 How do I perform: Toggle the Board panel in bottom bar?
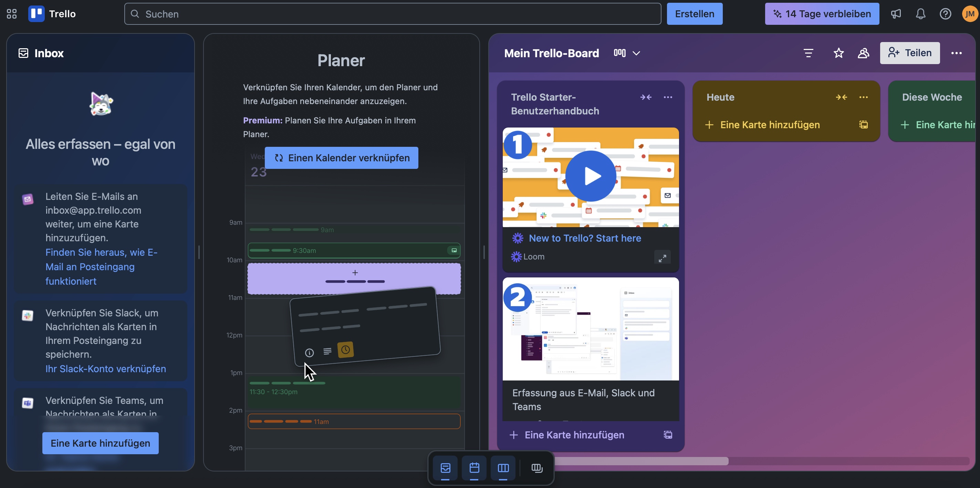[503, 468]
